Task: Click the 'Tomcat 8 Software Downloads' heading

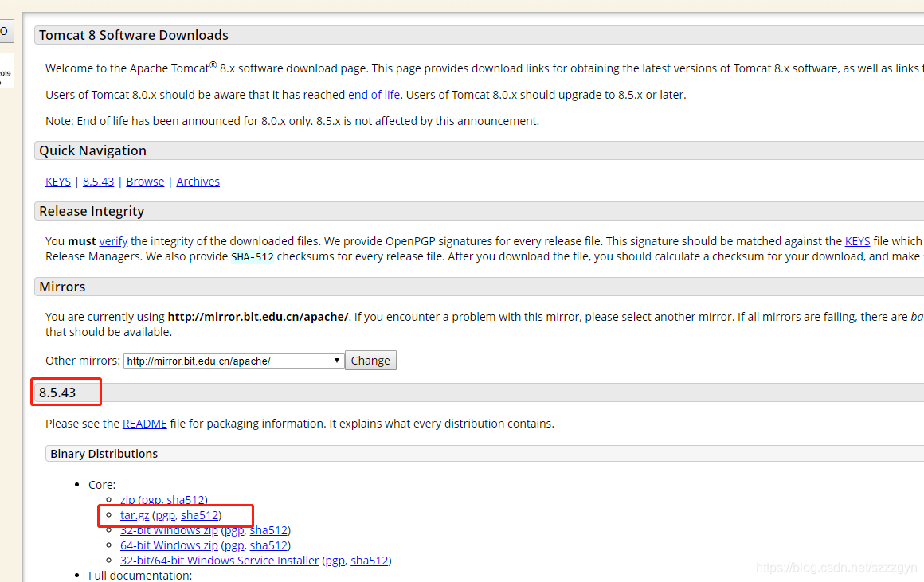Action: click(x=134, y=35)
